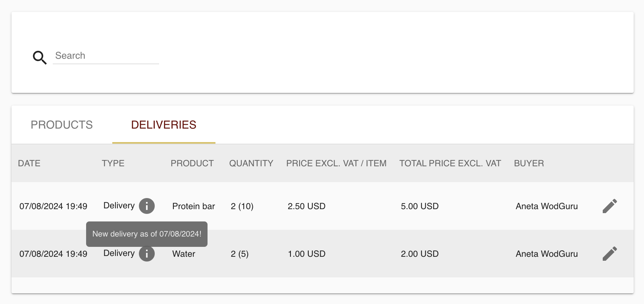The height and width of the screenshot is (304, 644).
Task: Click the Quantity column header
Action: click(251, 164)
